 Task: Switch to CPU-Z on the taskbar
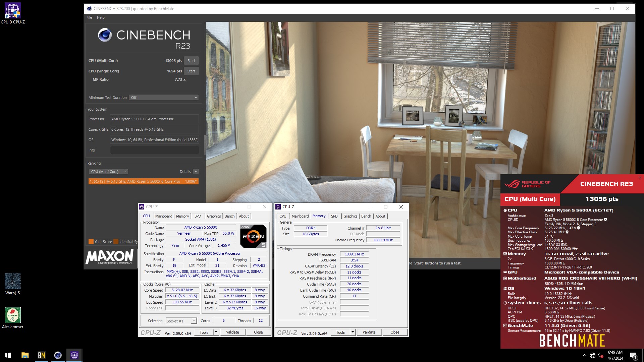click(74, 355)
